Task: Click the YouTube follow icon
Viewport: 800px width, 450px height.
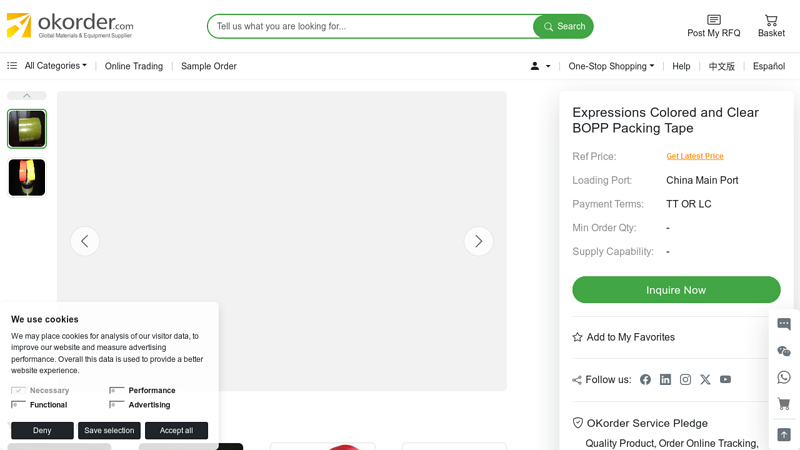Action: coord(725,380)
